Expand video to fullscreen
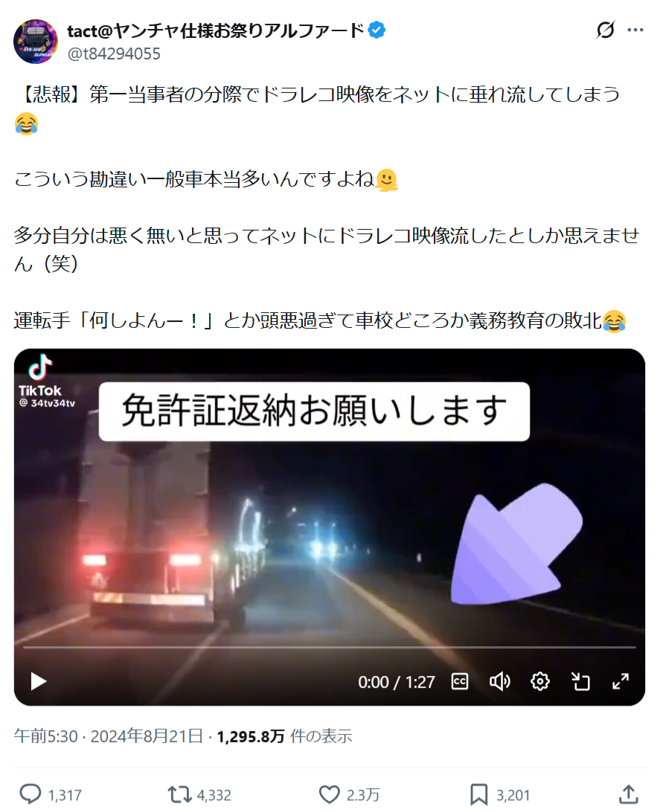The height and width of the screenshot is (812, 663). tap(620, 681)
